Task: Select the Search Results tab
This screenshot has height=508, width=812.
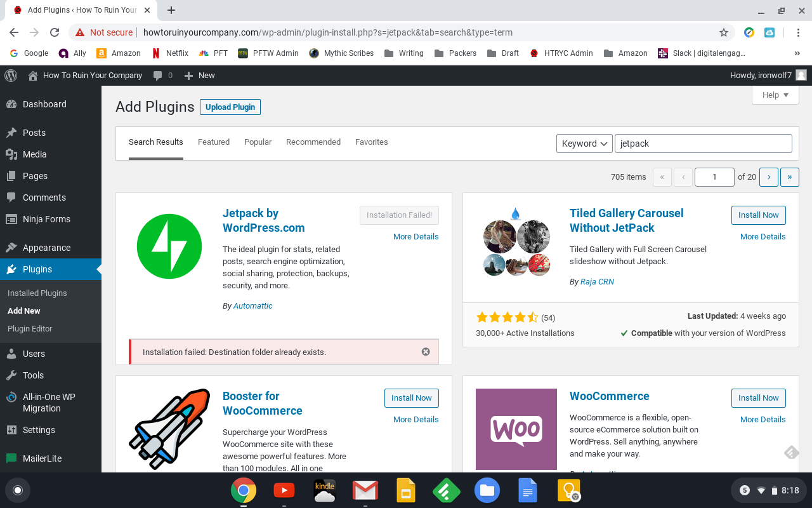Action: coord(156,142)
